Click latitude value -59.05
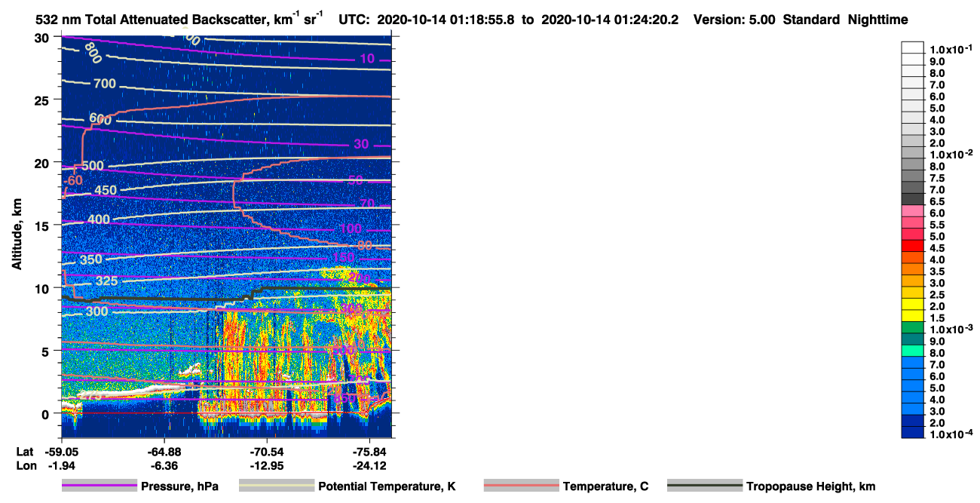980x503 pixels. (61, 451)
